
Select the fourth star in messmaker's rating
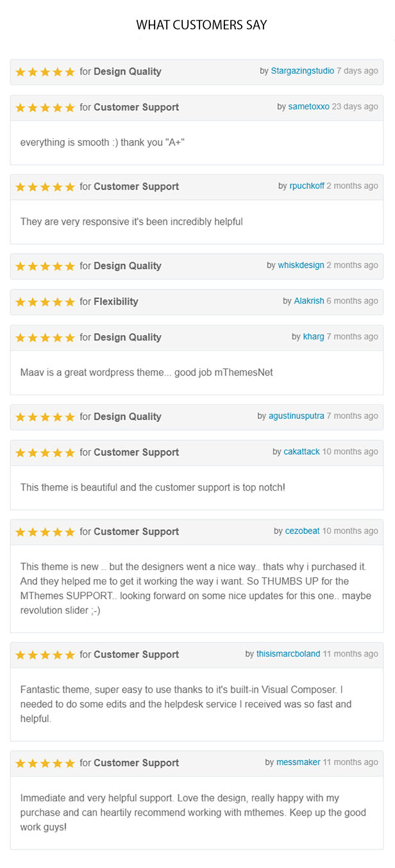tap(56, 763)
